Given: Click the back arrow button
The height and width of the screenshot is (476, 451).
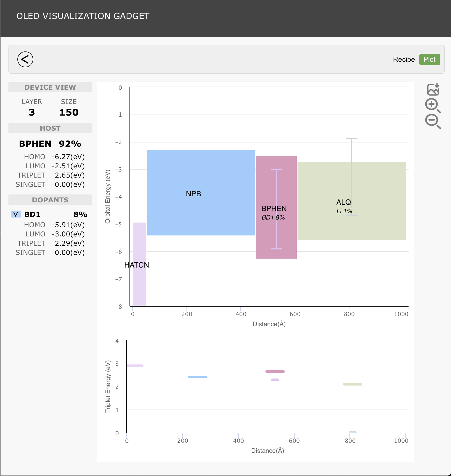Looking at the screenshot, I should coord(25,59).
